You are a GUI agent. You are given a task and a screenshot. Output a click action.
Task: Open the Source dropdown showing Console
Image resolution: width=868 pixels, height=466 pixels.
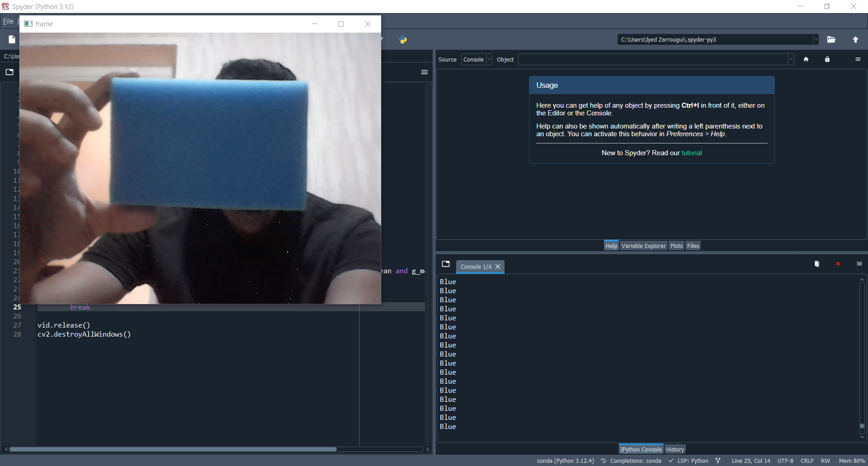point(476,59)
